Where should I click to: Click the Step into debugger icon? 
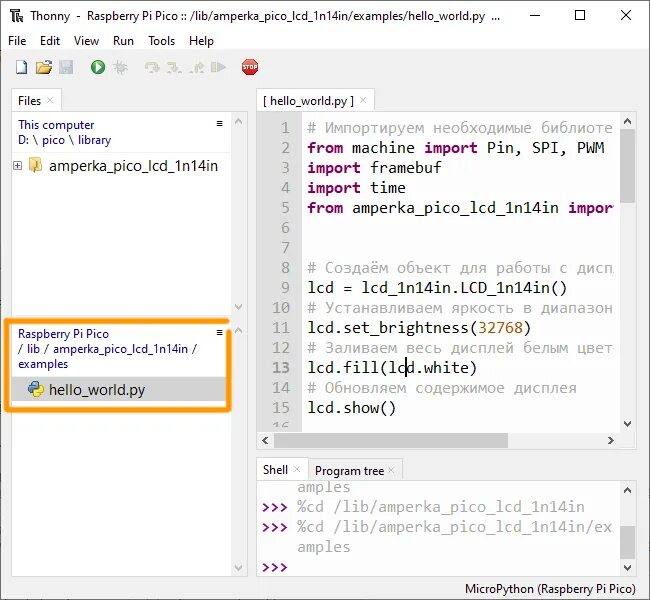pyautogui.click(x=174, y=67)
